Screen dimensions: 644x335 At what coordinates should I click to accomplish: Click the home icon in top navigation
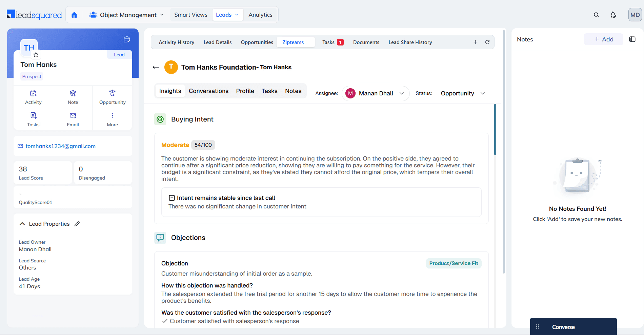click(74, 15)
